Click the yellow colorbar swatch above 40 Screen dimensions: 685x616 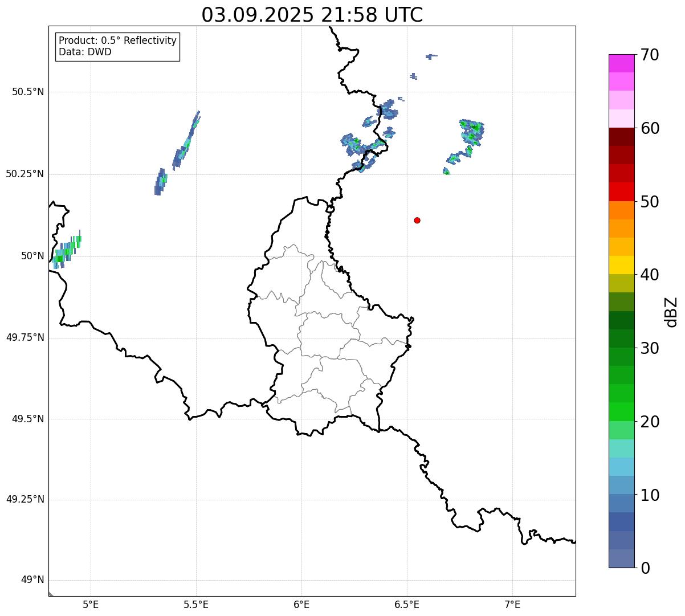tap(621, 265)
